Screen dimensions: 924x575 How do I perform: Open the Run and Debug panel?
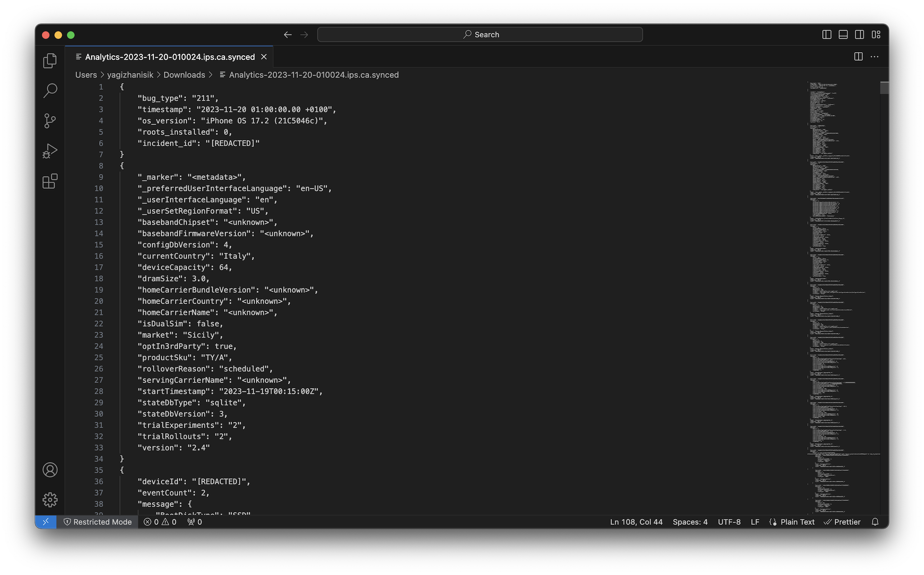pyautogui.click(x=50, y=151)
